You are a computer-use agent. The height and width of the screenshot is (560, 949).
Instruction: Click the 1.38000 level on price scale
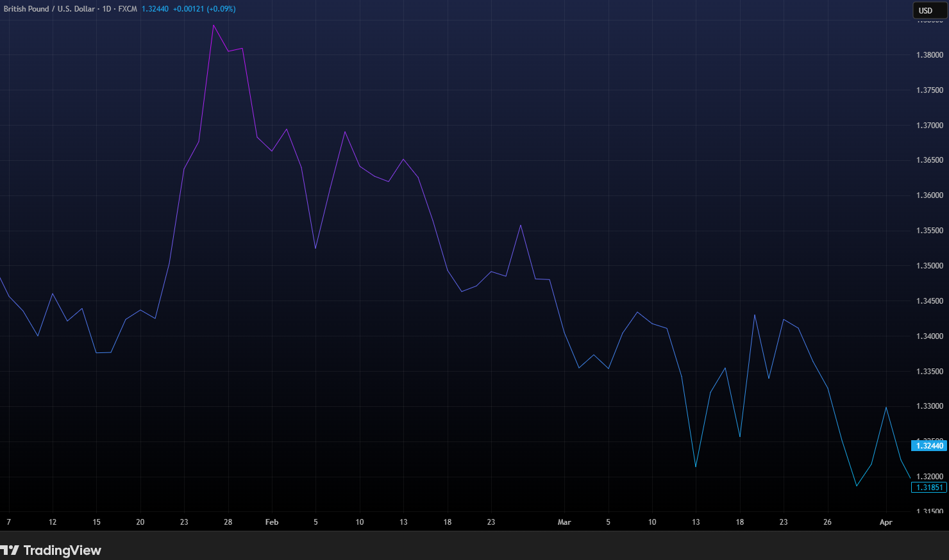(930, 55)
